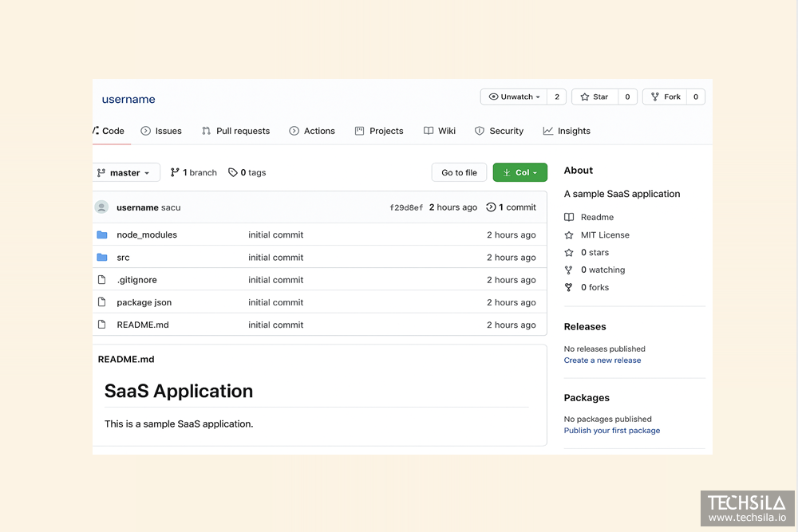Viewport: 798px width, 532px height.
Task: Open the master branch dropdown
Action: [125, 173]
